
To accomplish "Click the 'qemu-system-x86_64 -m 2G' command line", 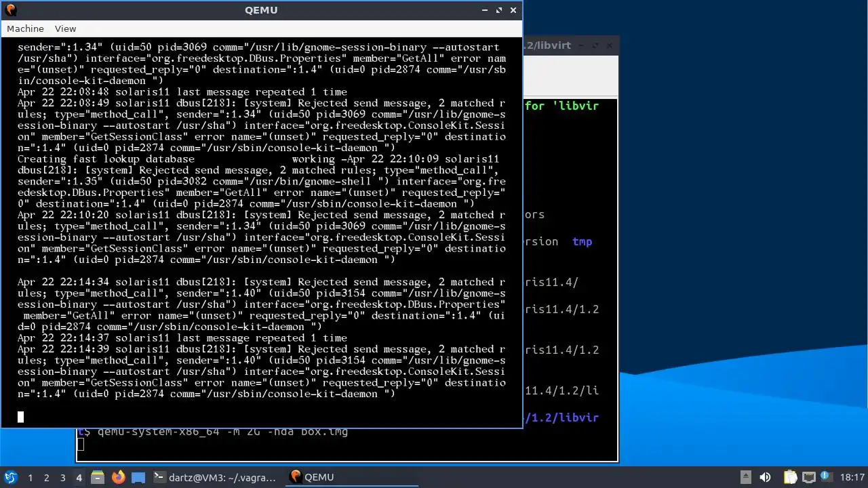I will pos(222,431).
